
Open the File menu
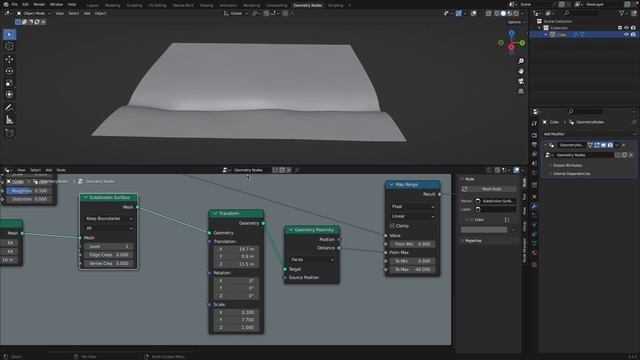tap(15, 4)
